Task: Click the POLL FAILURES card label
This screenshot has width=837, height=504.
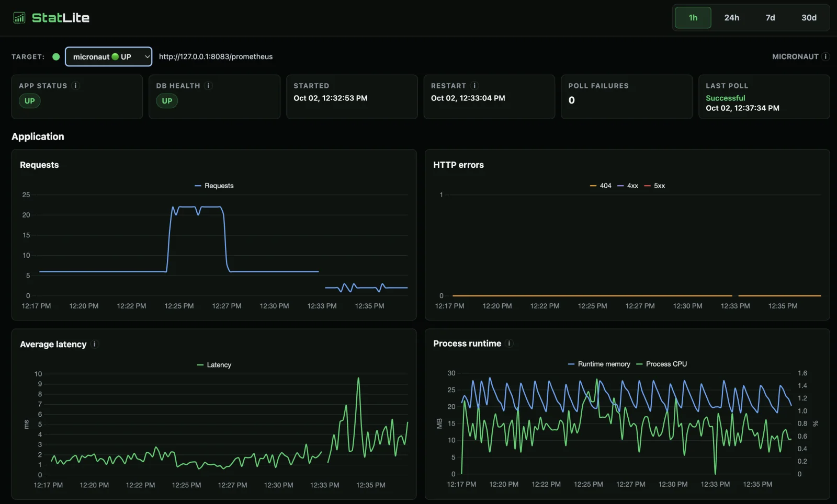Action: click(598, 86)
